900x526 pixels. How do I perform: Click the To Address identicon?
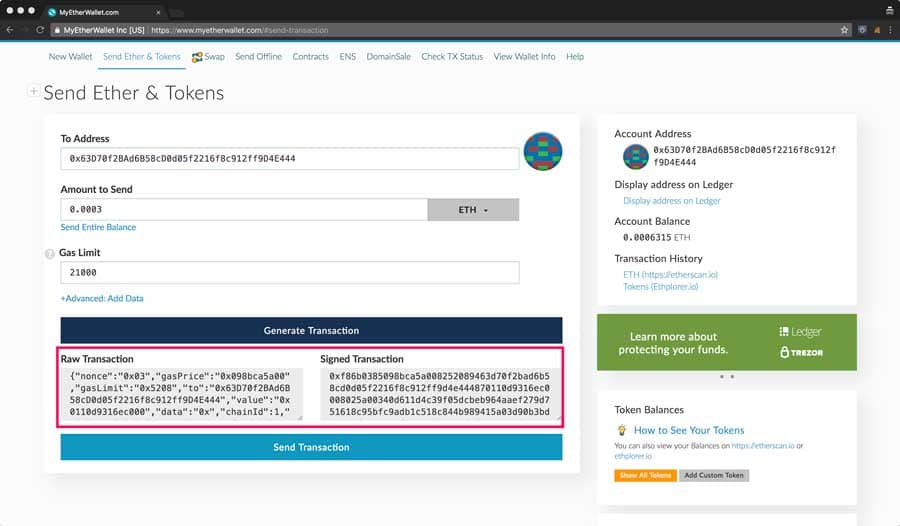(543, 152)
